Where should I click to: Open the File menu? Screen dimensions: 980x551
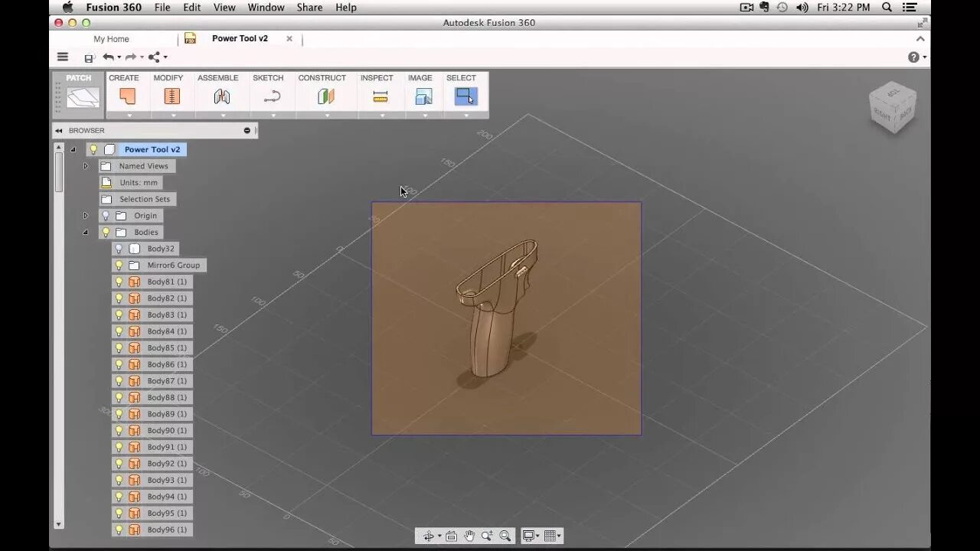pyautogui.click(x=162, y=8)
